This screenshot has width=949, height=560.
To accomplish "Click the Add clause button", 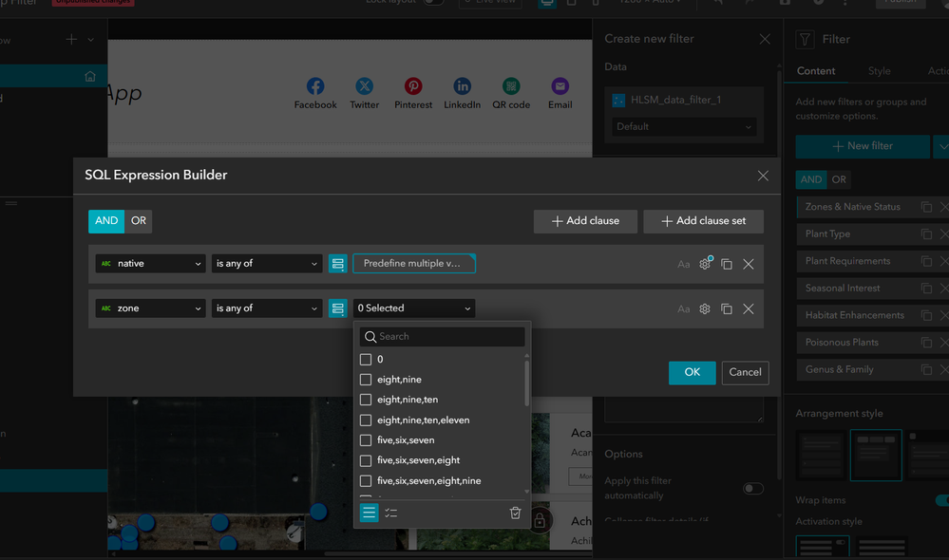I will pyautogui.click(x=585, y=221).
